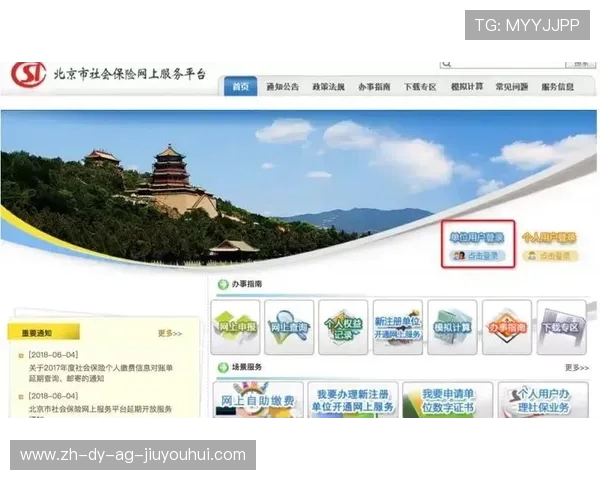The width and height of the screenshot is (600, 480).
Task: Open 我要申请单位数字证书 card
Action: 448,400
